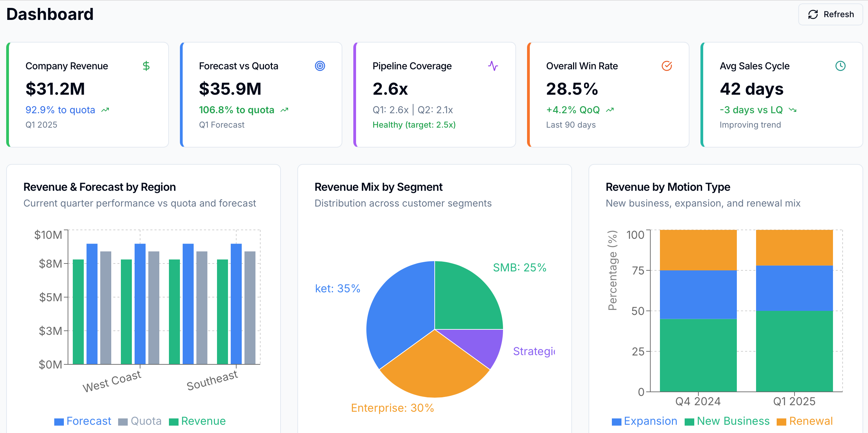Click the Southeast axis label

(x=212, y=381)
